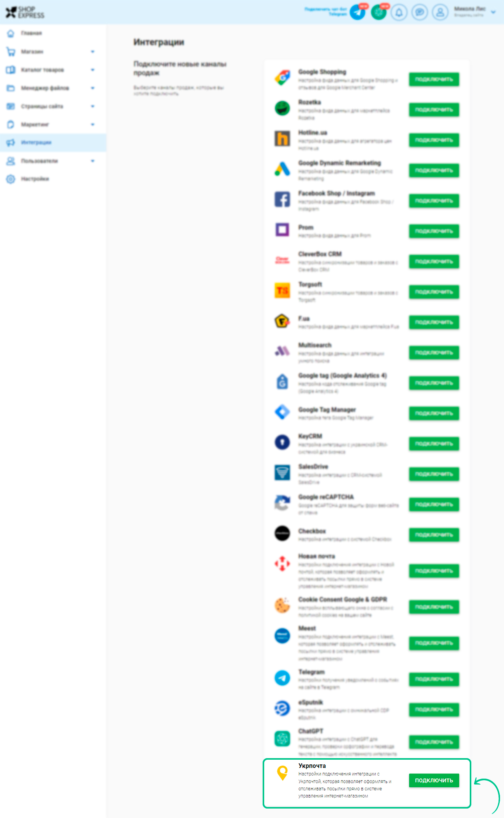
Task: Click the ChatGPT integration logo icon
Action: [282, 738]
